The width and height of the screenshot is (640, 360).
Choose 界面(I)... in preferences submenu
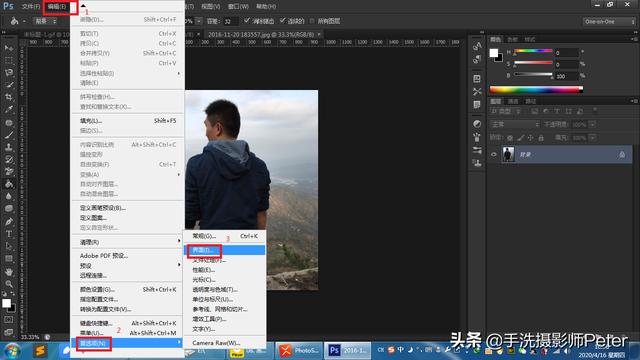click(x=224, y=250)
